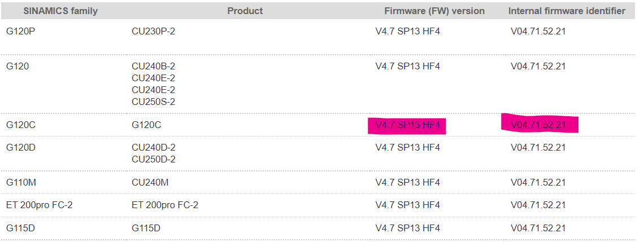Select the G120P family cell
The width and height of the screenshot is (644, 242).
tap(21, 32)
